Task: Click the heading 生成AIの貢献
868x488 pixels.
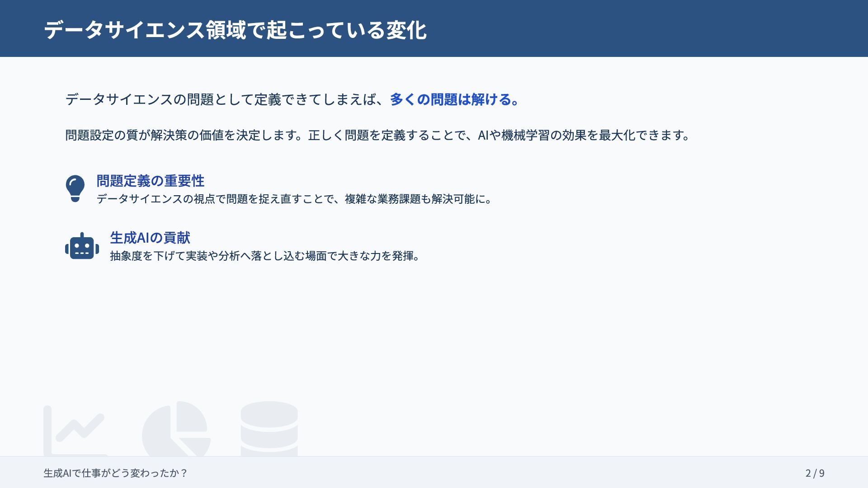Action: pyautogui.click(x=150, y=238)
